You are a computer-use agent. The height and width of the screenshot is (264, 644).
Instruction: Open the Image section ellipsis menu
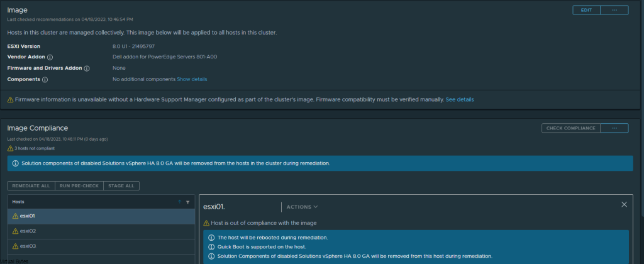pos(614,10)
